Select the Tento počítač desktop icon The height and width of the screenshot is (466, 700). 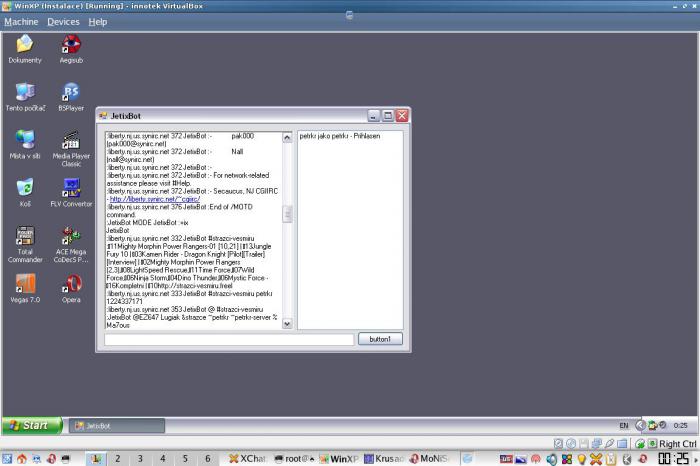(25, 97)
